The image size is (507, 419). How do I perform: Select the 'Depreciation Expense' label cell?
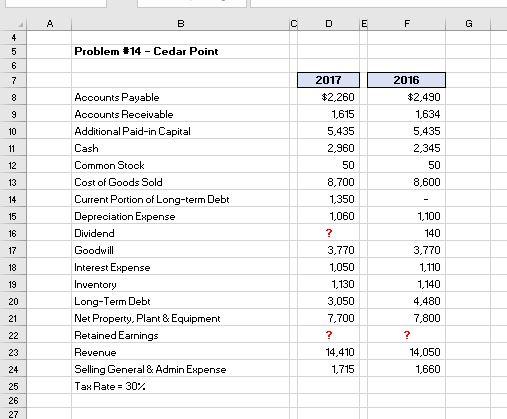(180, 216)
